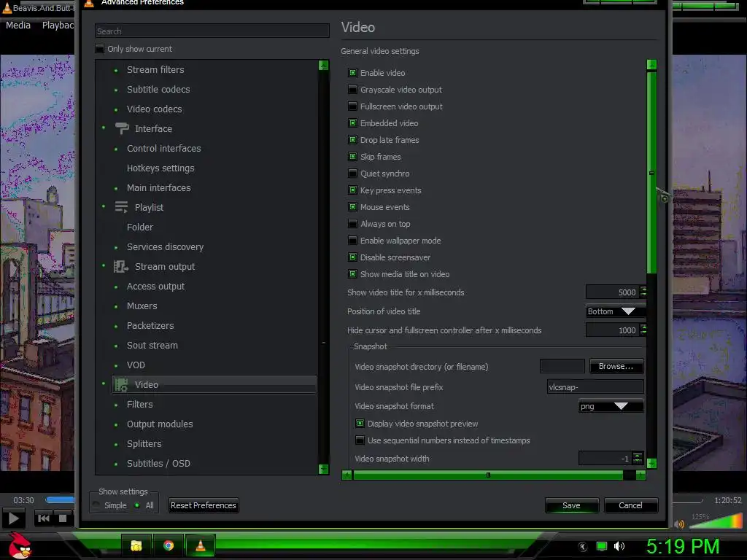Open Position of video title dropdown
This screenshot has width=747, height=560.
click(x=615, y=311)
